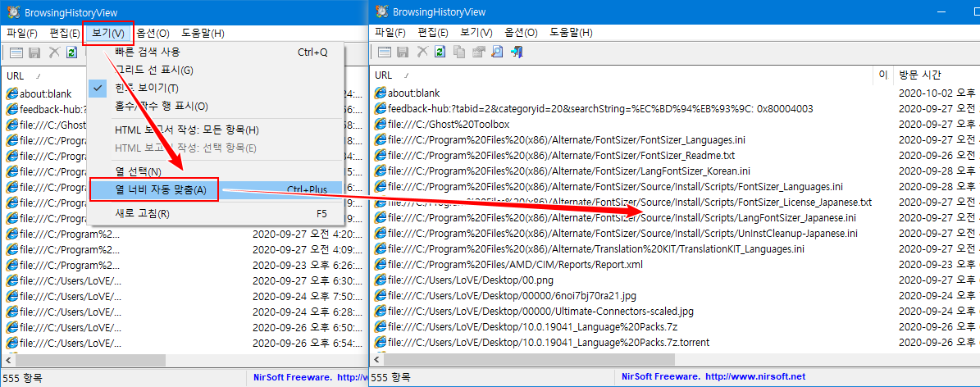Screen dimensions: 980x387
Task: Click the Exit door icon in the right toolbar
Action: point(517,52)
